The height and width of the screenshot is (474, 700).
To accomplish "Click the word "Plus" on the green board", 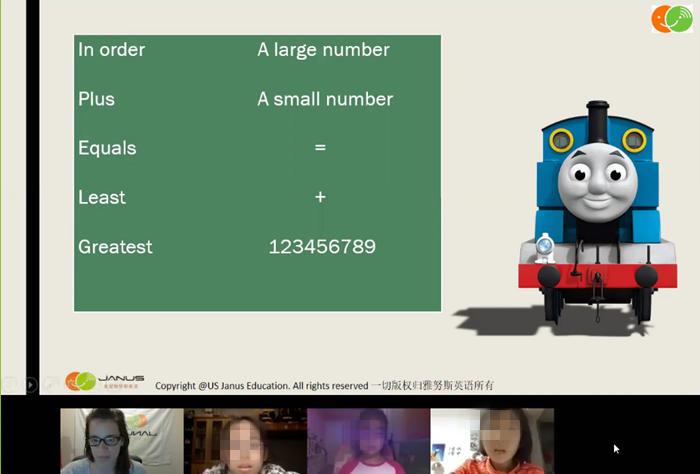I will point(96,99).
